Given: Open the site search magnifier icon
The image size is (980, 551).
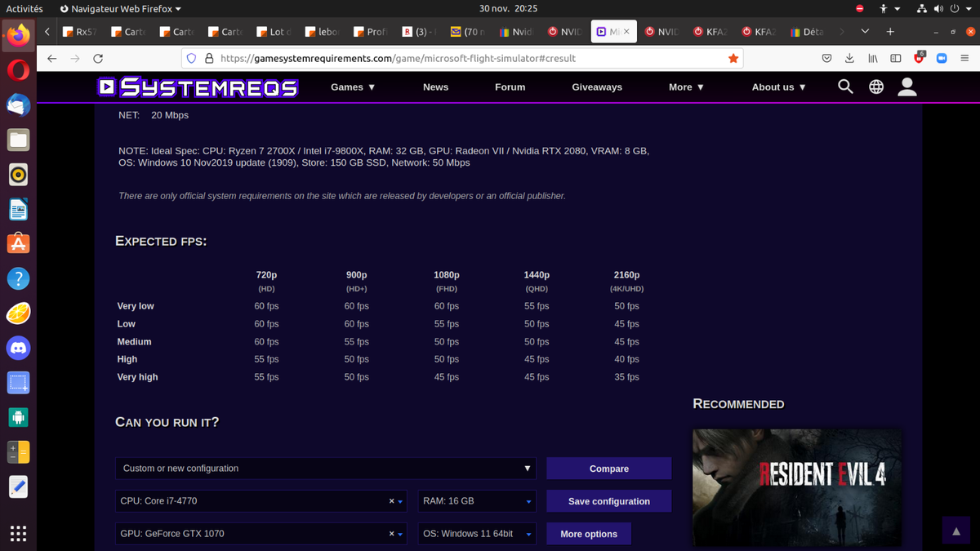Looking at the screenshot, I should coord(845,87).
